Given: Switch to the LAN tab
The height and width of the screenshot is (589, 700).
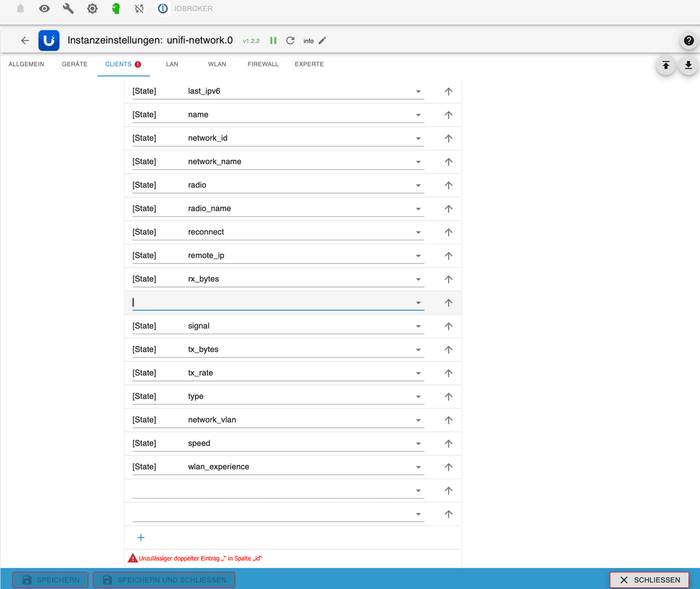Looking at the screenshot, I should tap(172, 64).
